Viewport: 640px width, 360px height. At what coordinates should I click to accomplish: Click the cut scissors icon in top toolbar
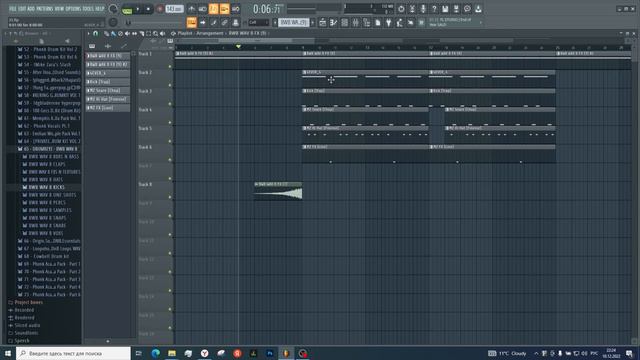coord(412,9)
